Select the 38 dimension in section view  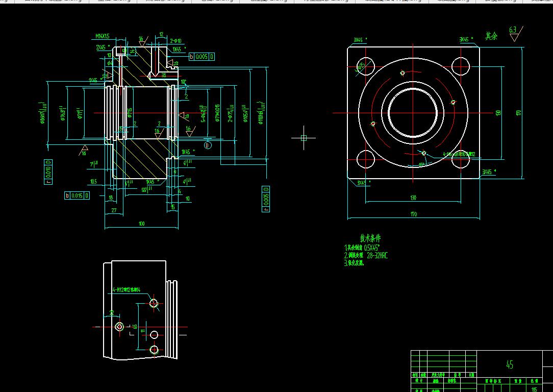coord(164,75)
